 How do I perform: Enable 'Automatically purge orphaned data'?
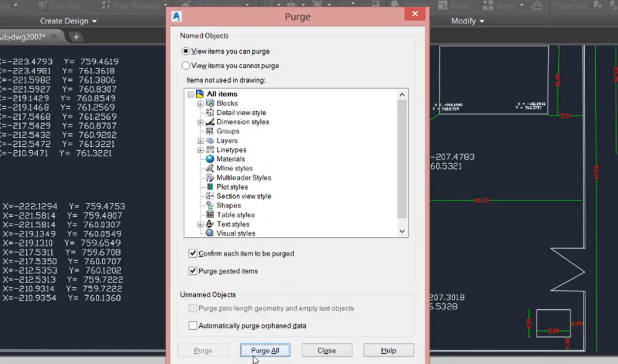pyautogui.click(x=192, y=325)
